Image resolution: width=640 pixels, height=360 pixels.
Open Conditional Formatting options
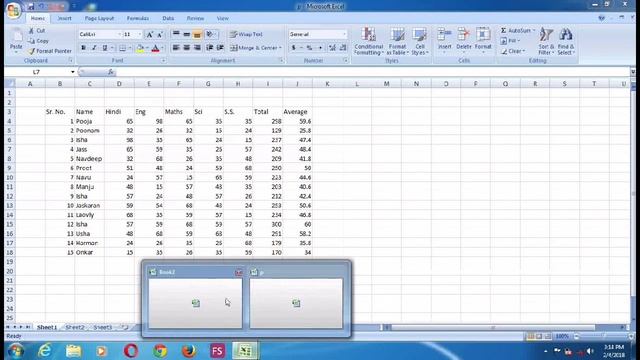click(x=368, y=41)
